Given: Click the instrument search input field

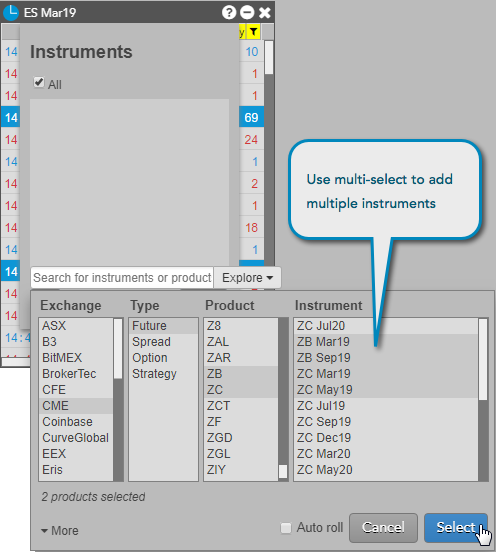Looking at the screenshot, I should click(x=122, y=278).
